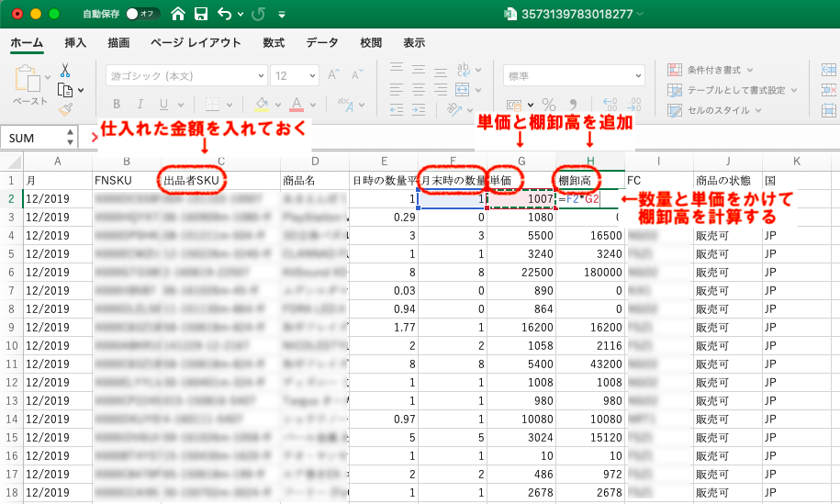Click the Undo arrow icon
Screen dimensions: 840x504
click(225, 15)
